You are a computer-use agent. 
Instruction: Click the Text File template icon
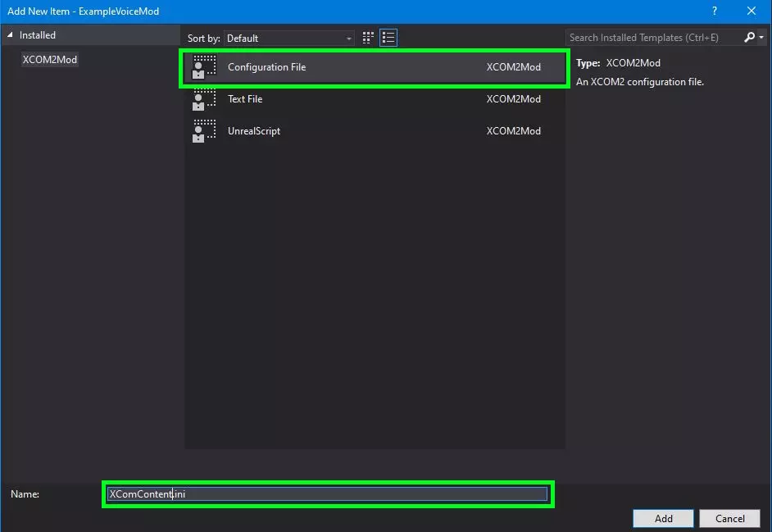204,99
